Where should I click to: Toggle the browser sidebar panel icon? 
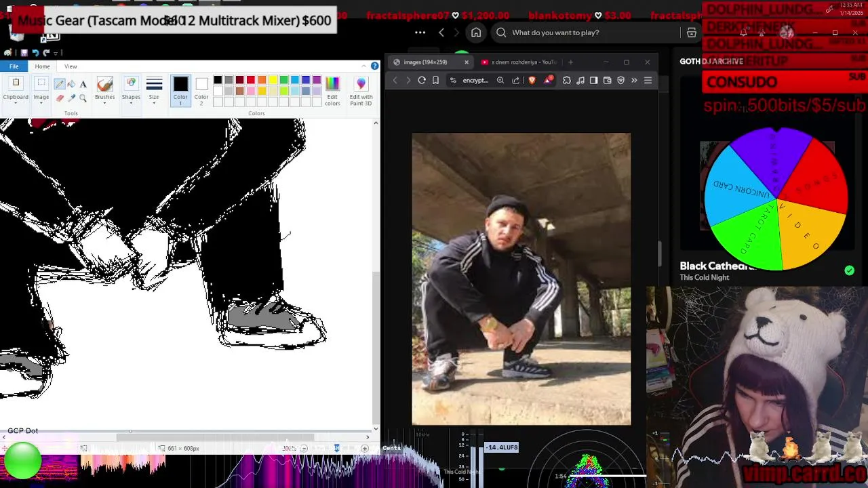point(594,80)
